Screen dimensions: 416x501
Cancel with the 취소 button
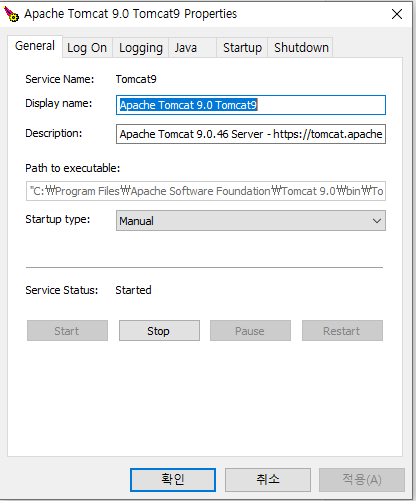tap(268, 480)
